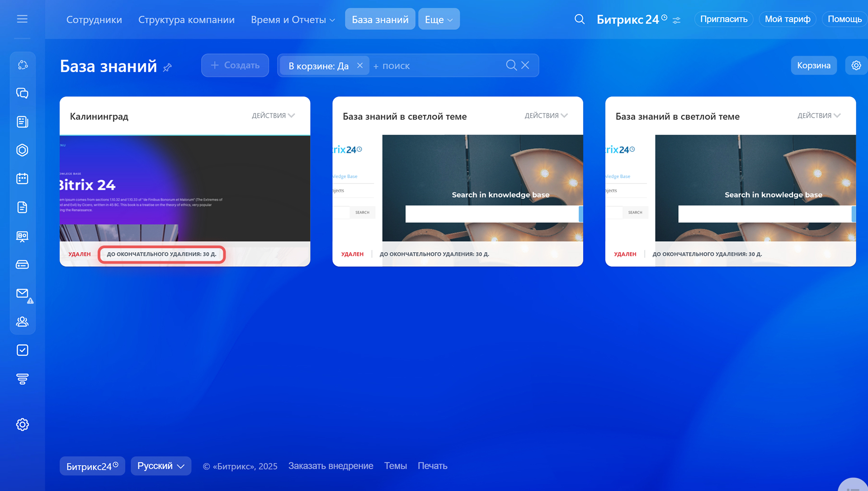Click the magnifier icon in filter field
Viewport: 868px width, 491px height.
click(x=511, y=65)
